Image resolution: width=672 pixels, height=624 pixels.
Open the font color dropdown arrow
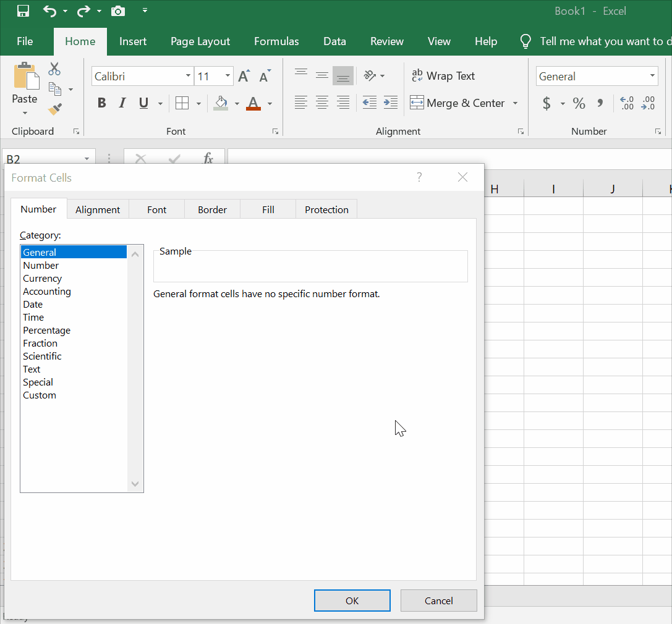coord(270,103)
